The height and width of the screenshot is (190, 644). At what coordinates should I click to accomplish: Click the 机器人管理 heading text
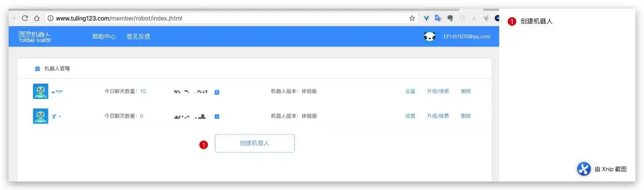coord(57,69)
